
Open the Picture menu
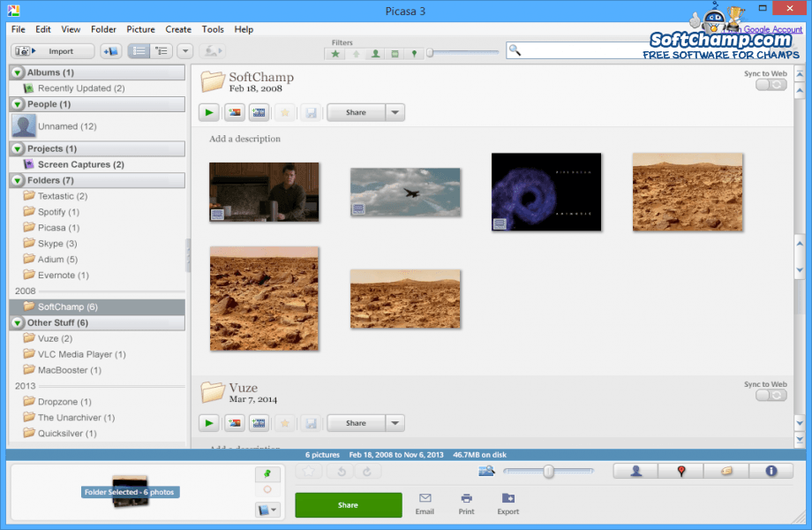[141, 29]
